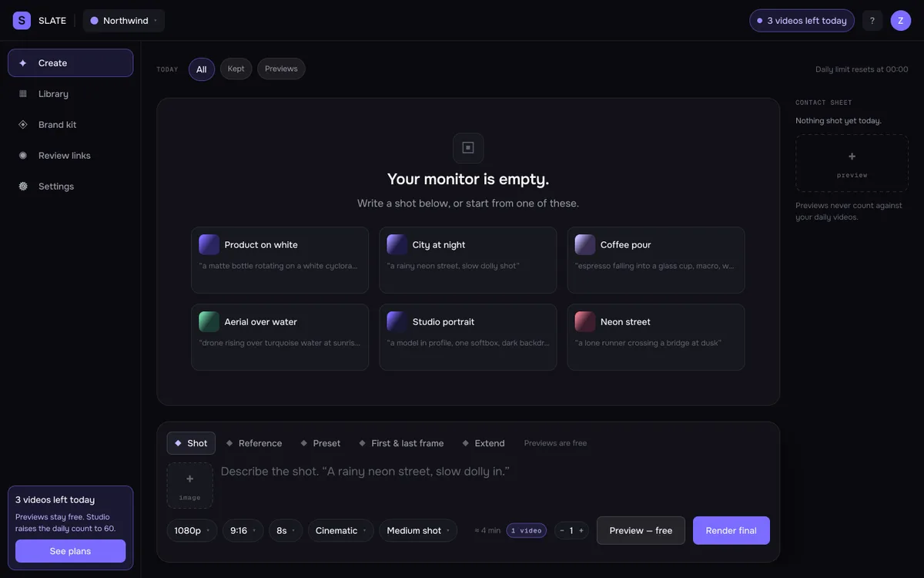Click the See plans button
The width and height of the screenshot is (924, 578).
click(x=70, y=551)
